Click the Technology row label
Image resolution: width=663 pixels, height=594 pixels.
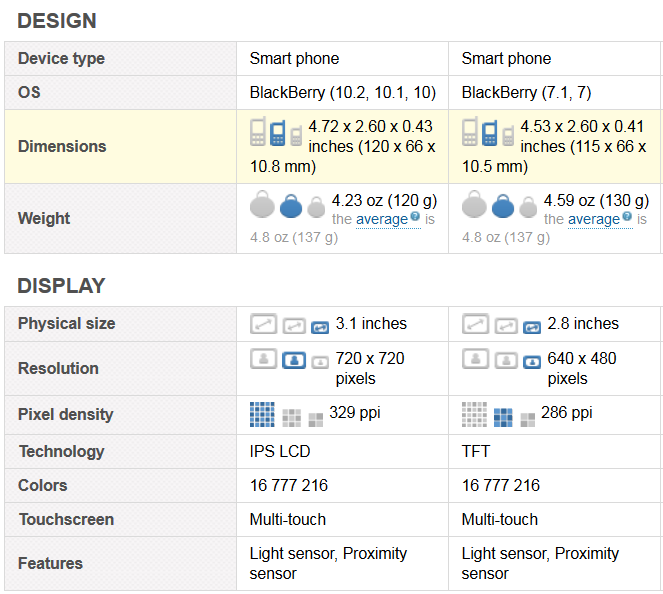[62, 452]
